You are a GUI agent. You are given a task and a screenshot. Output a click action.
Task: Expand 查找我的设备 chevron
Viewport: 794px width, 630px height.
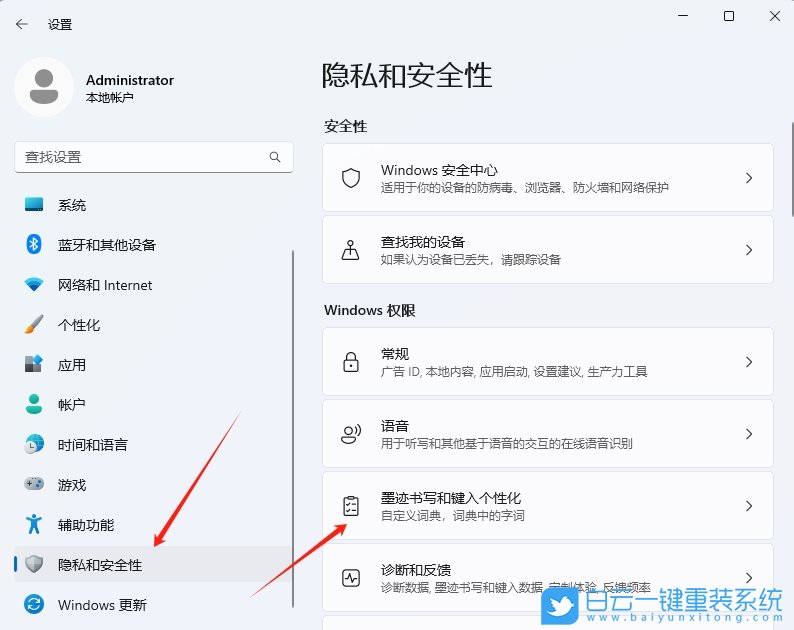(749, 250)
